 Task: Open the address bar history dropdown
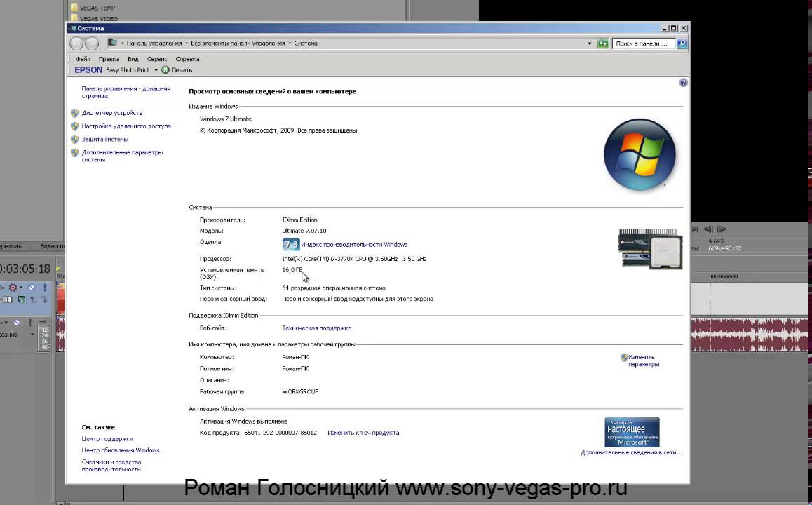[x=589, y=43]
